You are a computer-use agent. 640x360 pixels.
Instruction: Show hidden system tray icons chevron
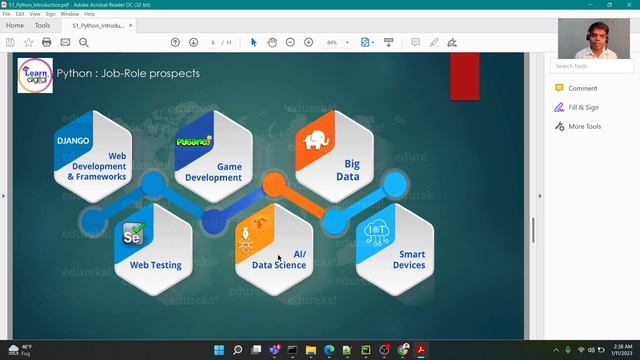(x=556, y=350)
